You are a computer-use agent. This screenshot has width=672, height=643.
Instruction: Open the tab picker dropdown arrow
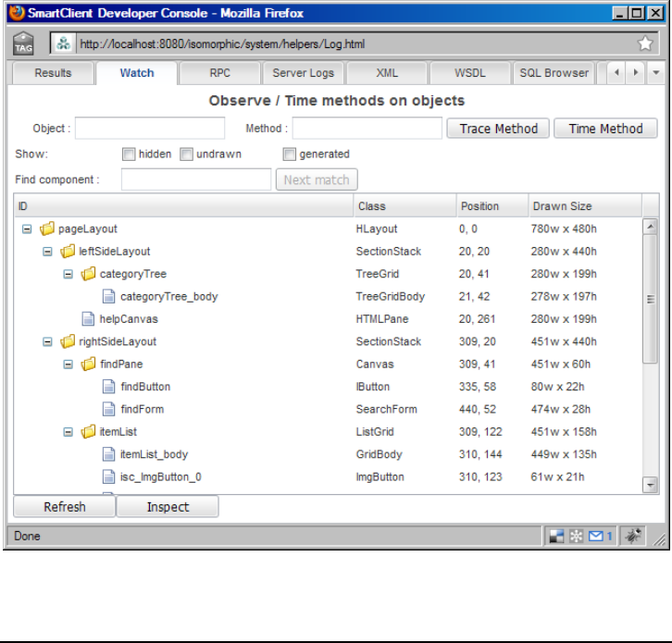click(655, 73)
